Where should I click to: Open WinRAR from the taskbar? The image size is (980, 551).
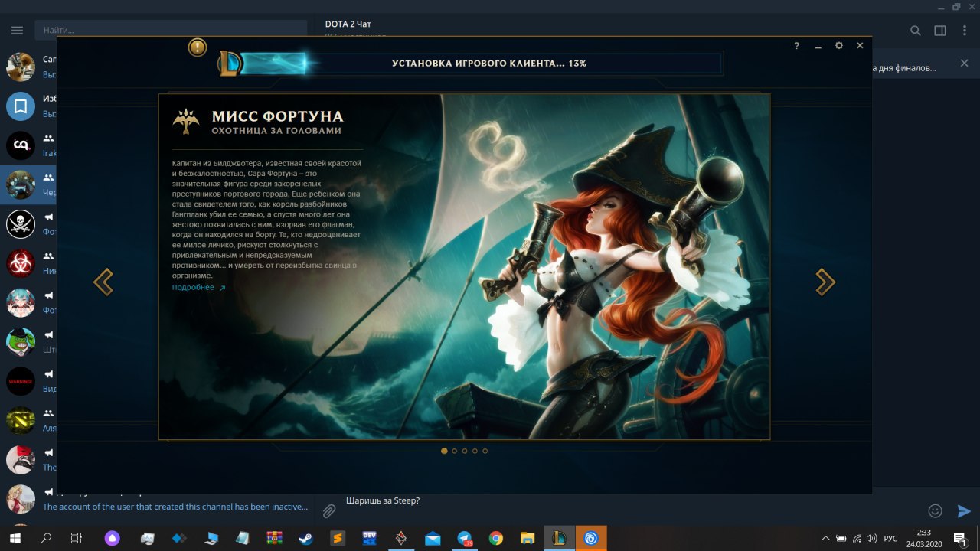pos(275,538)
